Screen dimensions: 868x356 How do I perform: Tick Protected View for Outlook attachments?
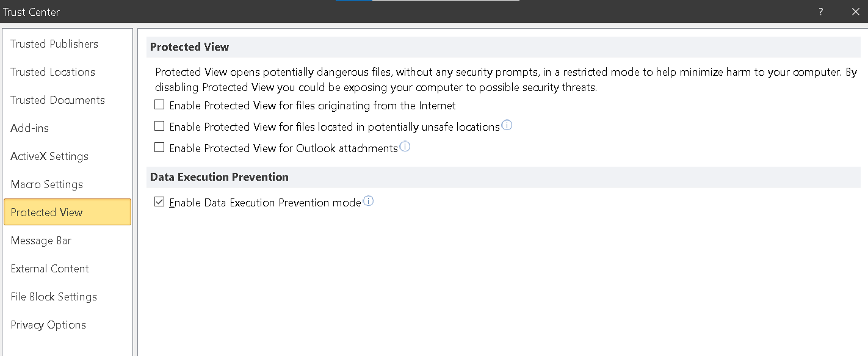(x=159, y=148)
